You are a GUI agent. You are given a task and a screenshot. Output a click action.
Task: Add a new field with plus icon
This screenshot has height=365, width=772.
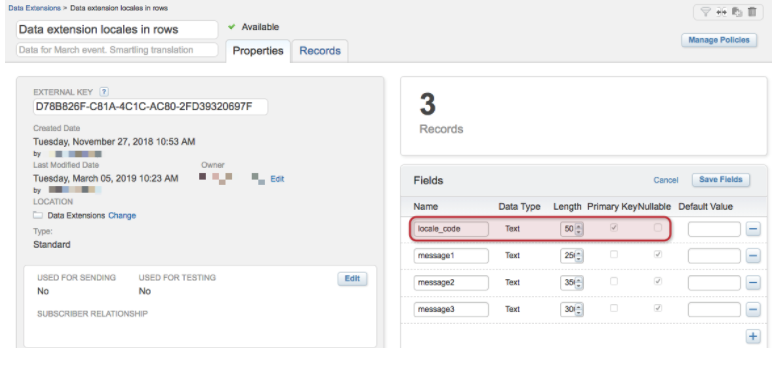coord(753,336)
